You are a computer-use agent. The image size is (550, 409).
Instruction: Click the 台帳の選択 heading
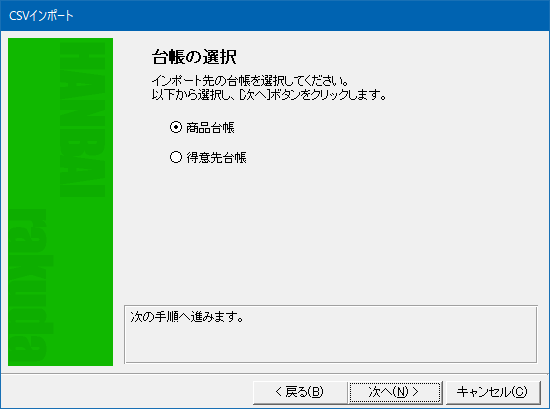tap(194, 56)
